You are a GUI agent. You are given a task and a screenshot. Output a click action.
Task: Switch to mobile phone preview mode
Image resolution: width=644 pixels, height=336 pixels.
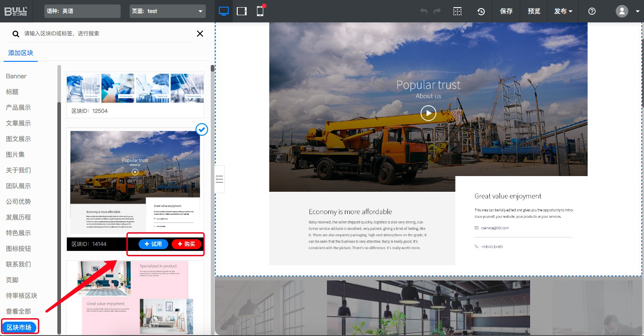pos(260,11)
